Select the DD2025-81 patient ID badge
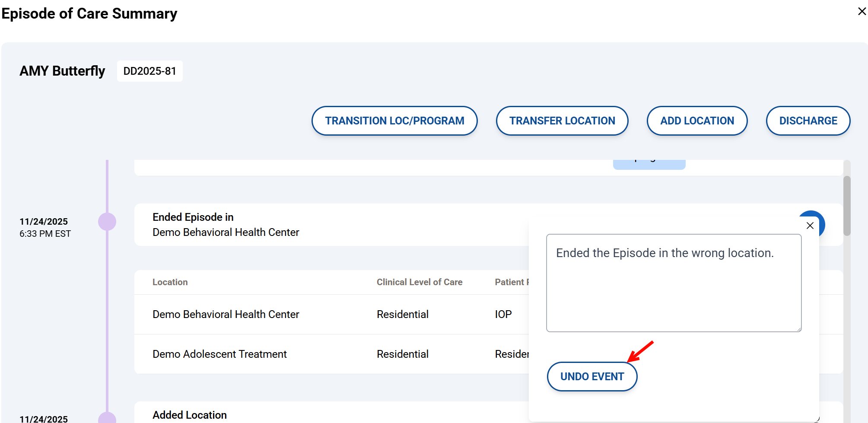Viewport: 868px width, 423px height. [149, 71]
